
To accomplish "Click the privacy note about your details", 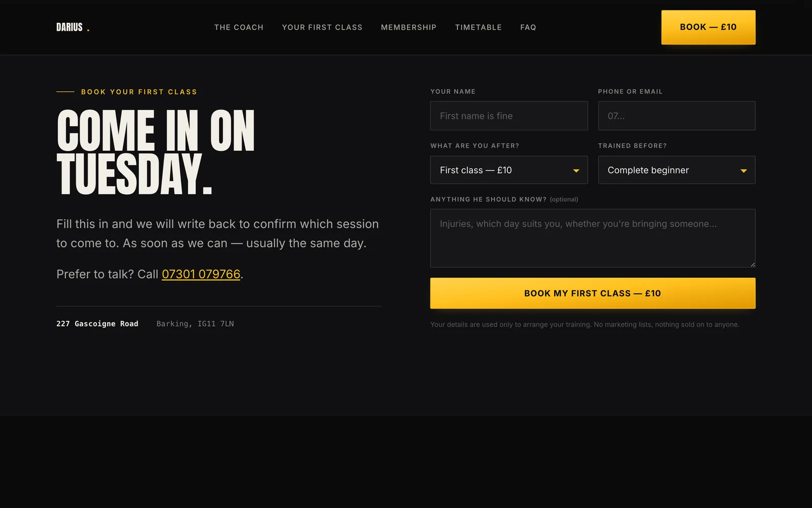I will 585,325.
